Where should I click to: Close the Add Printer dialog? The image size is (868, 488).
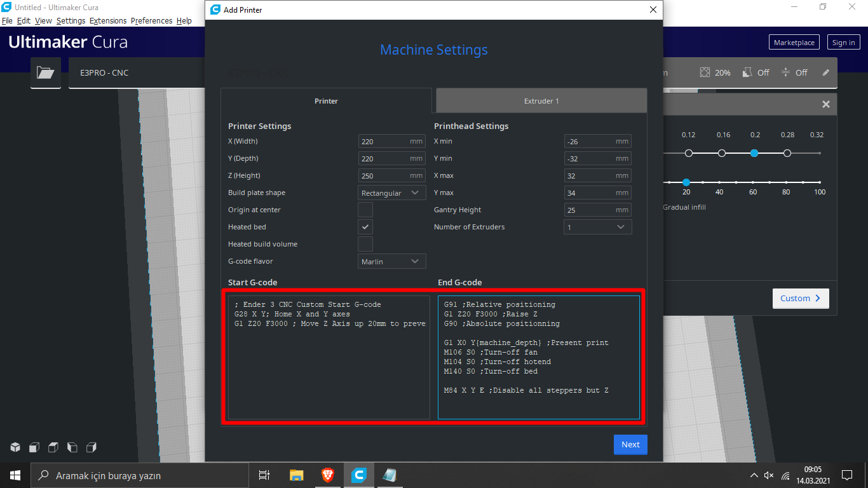click(653, 10)
